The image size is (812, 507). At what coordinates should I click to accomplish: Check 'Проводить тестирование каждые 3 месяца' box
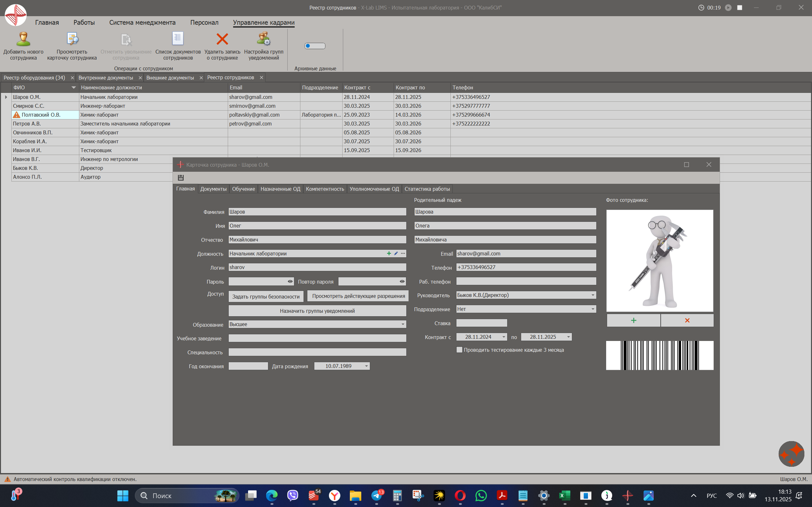459,350
